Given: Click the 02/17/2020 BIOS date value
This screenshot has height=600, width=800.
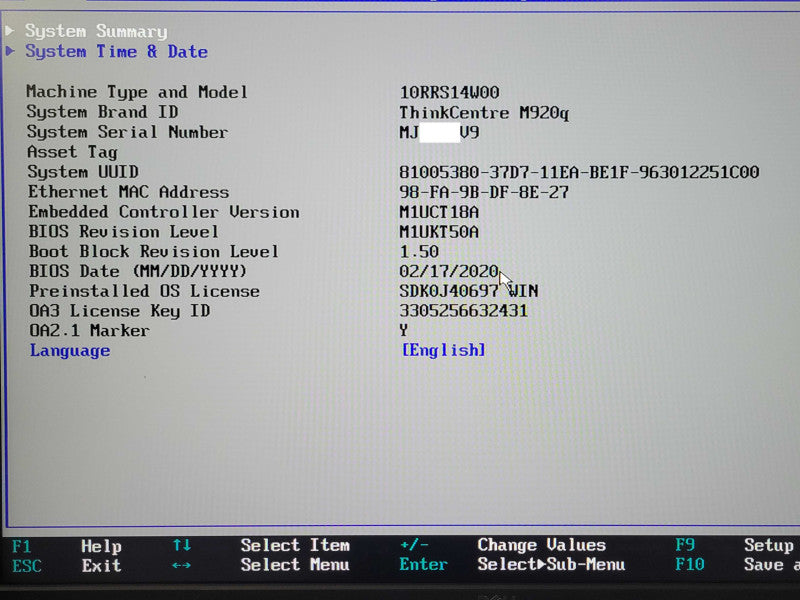Looking at the screenshot, I should point(448,271).
